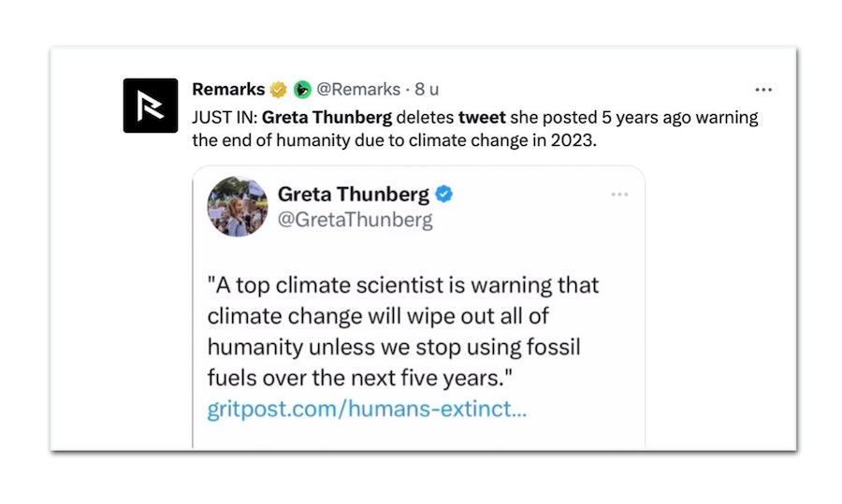Click the green affiliate badge next to Remarks
Screen dimensions: 842x504
(x=301, y=90)
